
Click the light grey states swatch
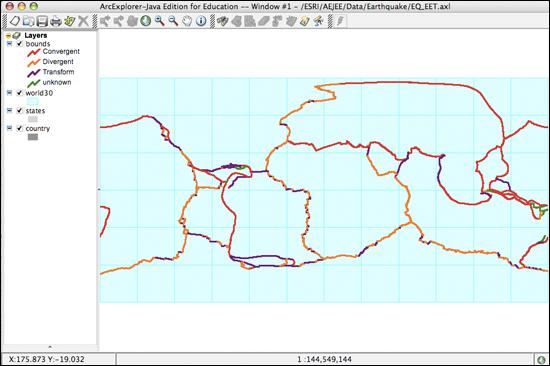33,119
